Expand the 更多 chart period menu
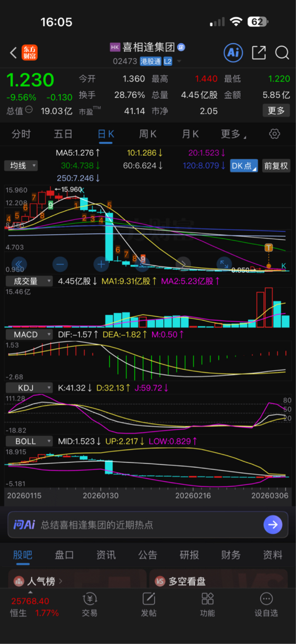This screenshot has width=296, height=644. click(234, 134)
